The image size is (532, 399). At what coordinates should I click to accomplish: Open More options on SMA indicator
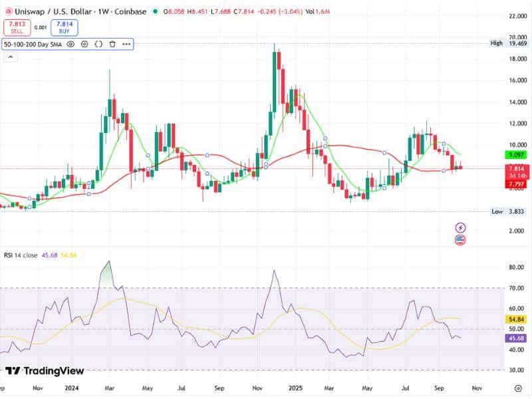tap(126, 44)
